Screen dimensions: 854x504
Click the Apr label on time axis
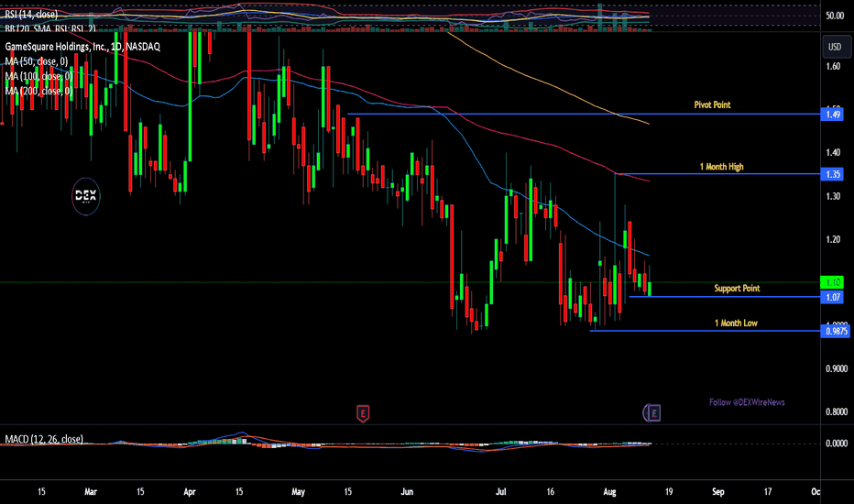[x=189, y=491]
